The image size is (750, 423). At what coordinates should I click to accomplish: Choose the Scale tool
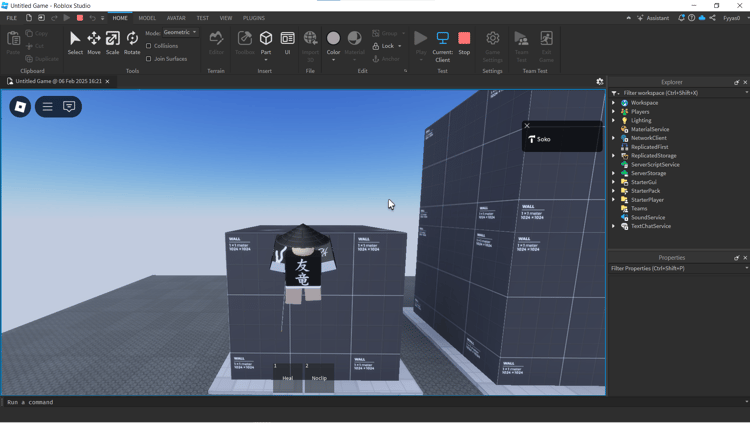(x=112, y=43)
